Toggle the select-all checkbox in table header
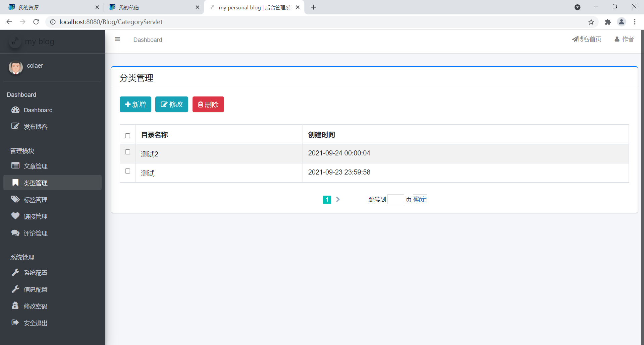The height and width of the screenshot is (345, 644). [x=127, y=136]
